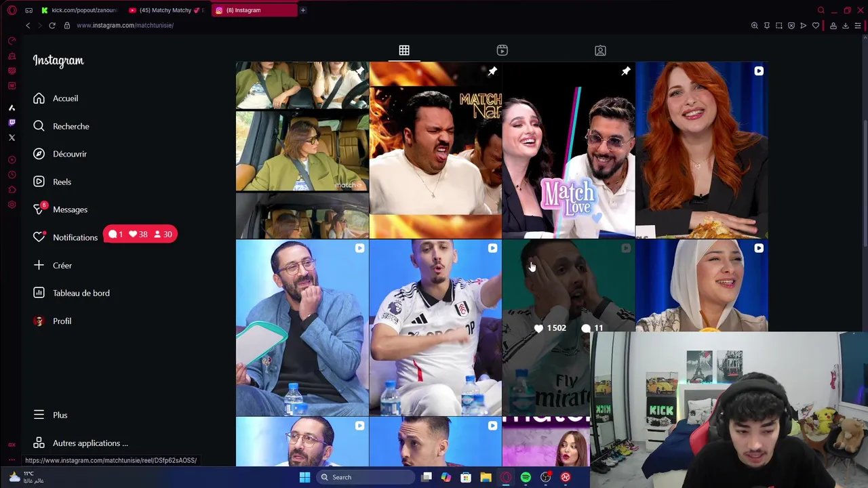Focus the address bar URL field
This screenshot has width=868, height=488.
[125, 25]
